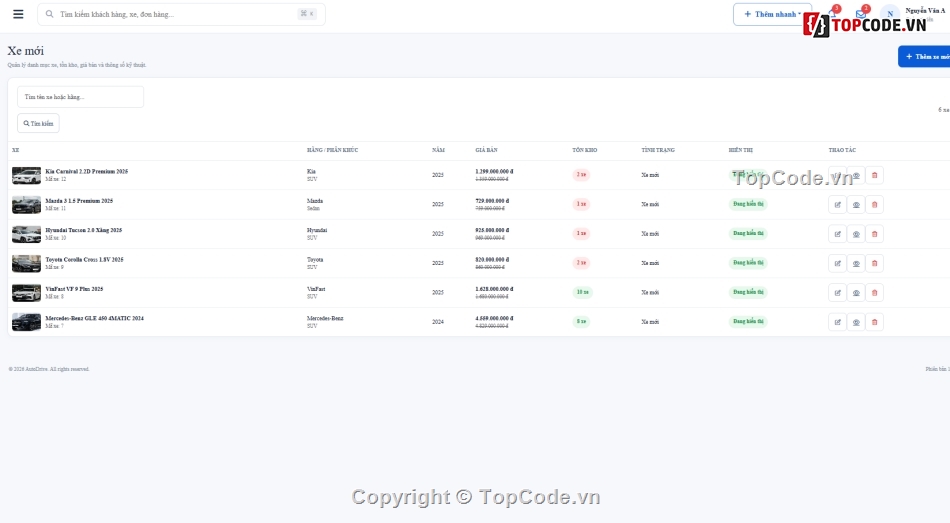Open the Nguyễn Văn A avatar

(x=890, y=14)
